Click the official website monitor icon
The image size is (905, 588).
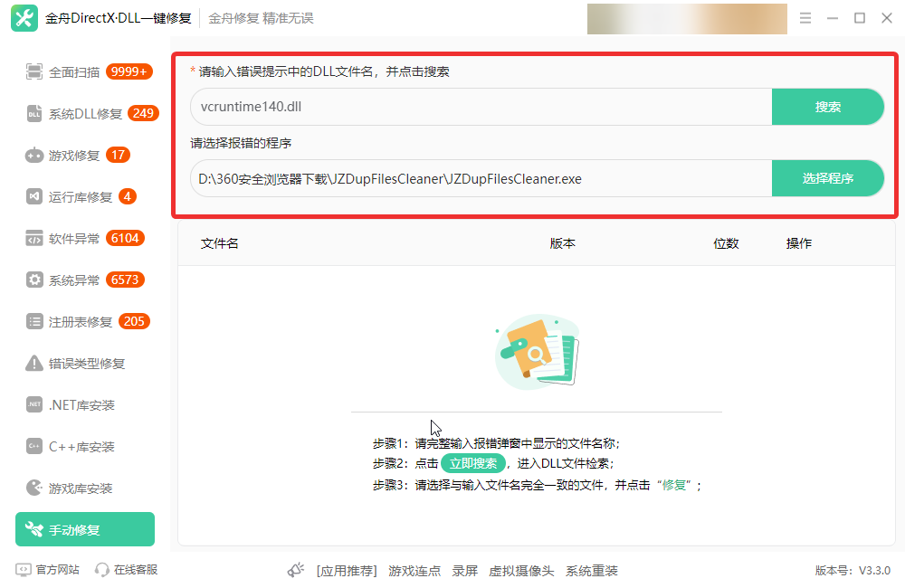(24, 570)
